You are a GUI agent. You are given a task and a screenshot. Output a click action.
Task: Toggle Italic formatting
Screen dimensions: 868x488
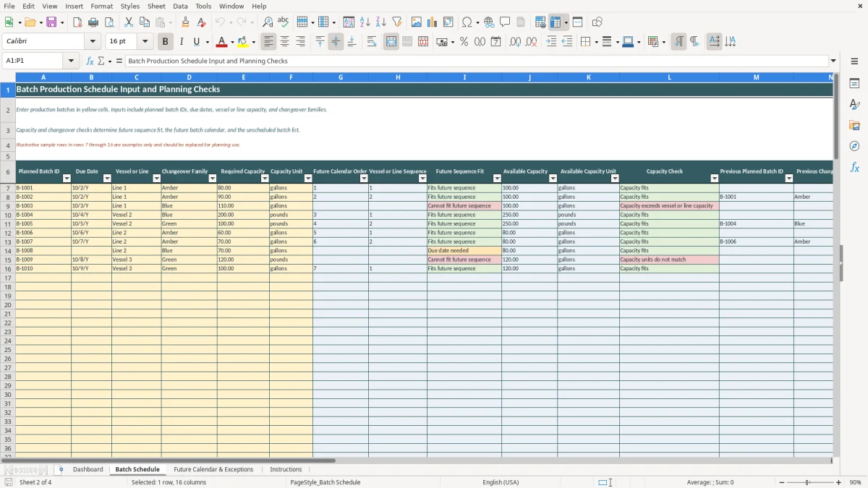point(181,42)
